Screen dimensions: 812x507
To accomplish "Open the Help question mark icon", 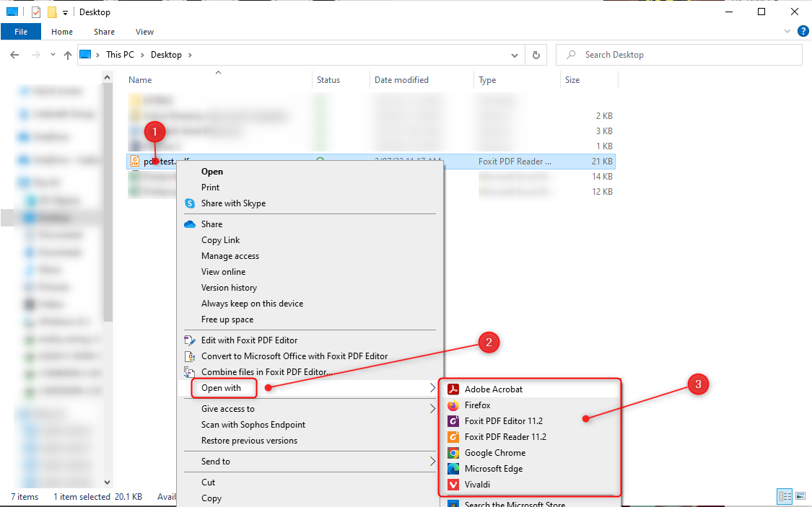I will pyautogui.click(x=803, y=31).
